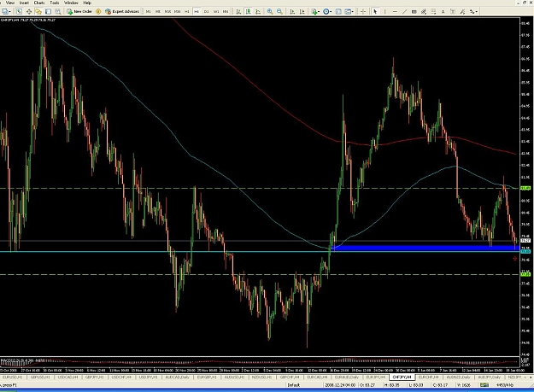
Task: Switch to the AUDCAD,Daily chart tab
Action: 177,377
